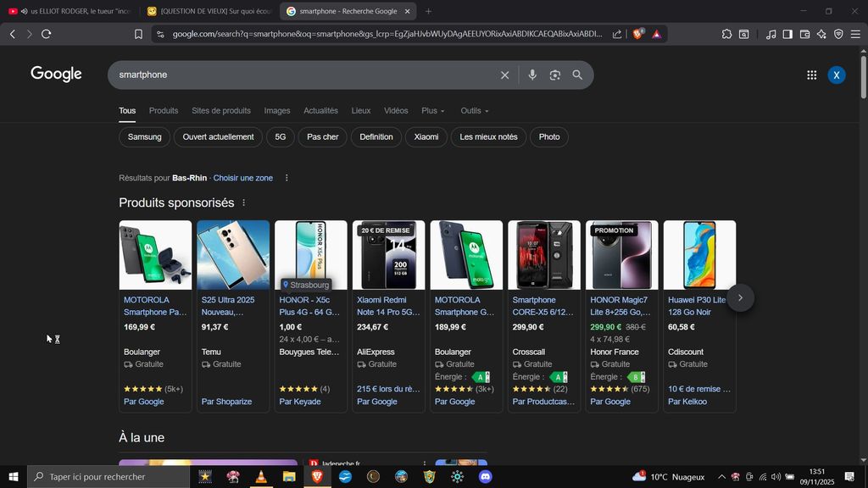Open Brave extensions puzzle icon
This screenshot has height=488, width=868.
726,34
